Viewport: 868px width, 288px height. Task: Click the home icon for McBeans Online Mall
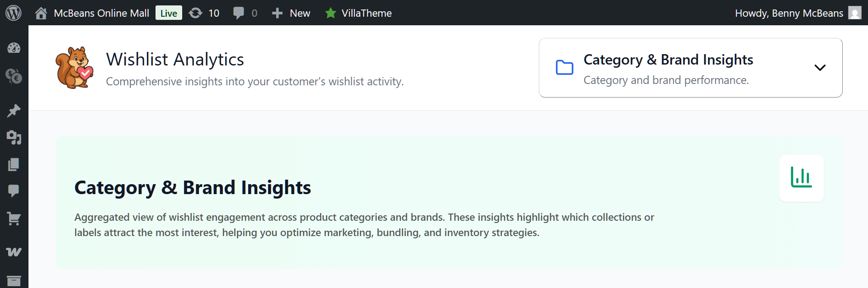[x=41, y=13]
